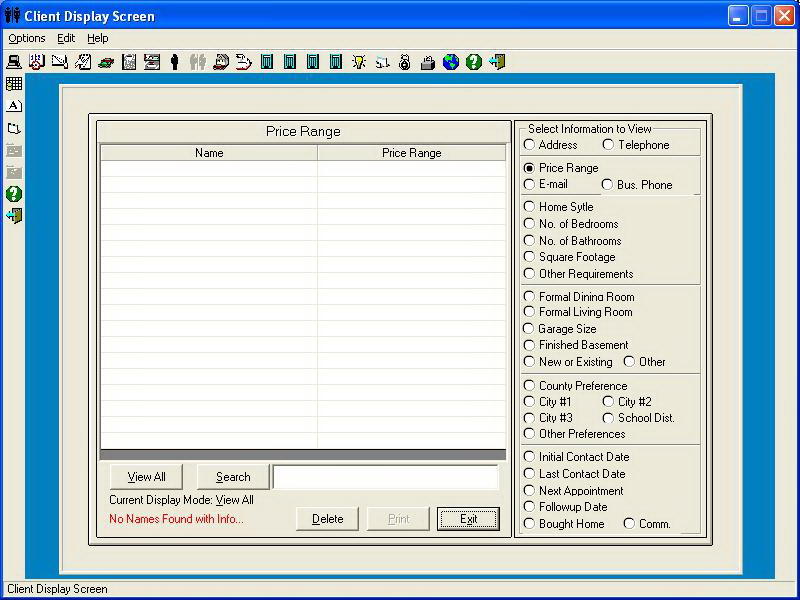Click the single person silhouette toolbar icon
The height and width of the screenshot is (600, 800).
[175, 62]
